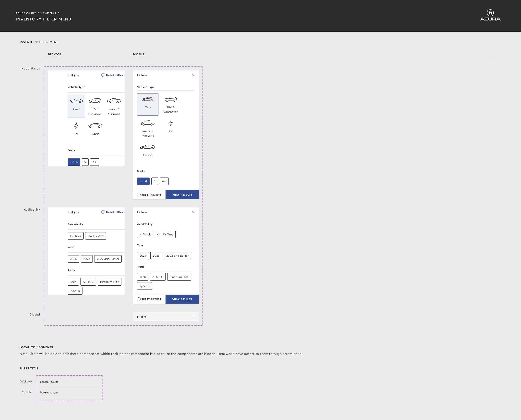Viewport: 521px width, 420px height.
Task: Click the FILTER TITLE heading
Action: 29,368
